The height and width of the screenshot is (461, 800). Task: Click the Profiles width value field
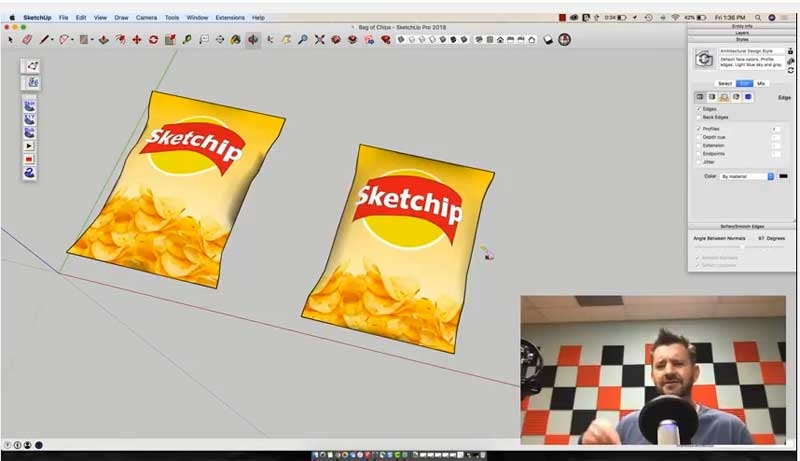coord(776,129)
